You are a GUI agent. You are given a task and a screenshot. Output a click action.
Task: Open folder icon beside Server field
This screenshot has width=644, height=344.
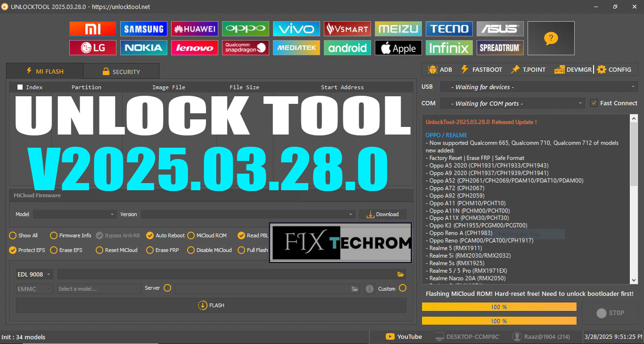pos(355,289)
